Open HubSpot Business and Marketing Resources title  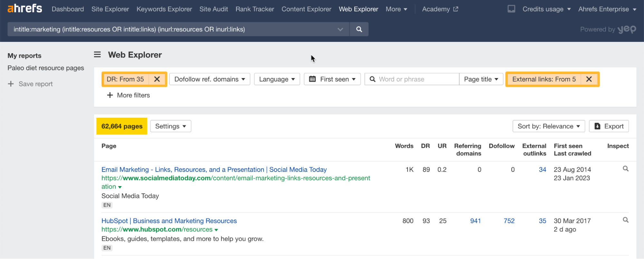[169, 221]
